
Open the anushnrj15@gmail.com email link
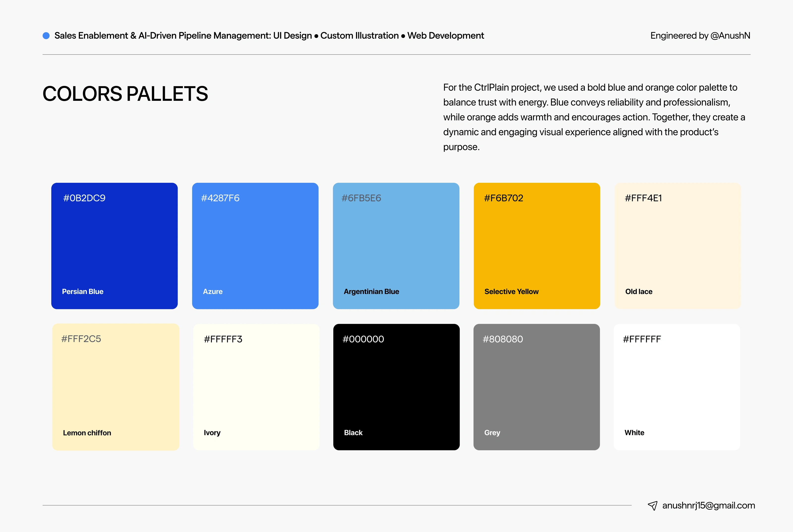tap(708, 505)
